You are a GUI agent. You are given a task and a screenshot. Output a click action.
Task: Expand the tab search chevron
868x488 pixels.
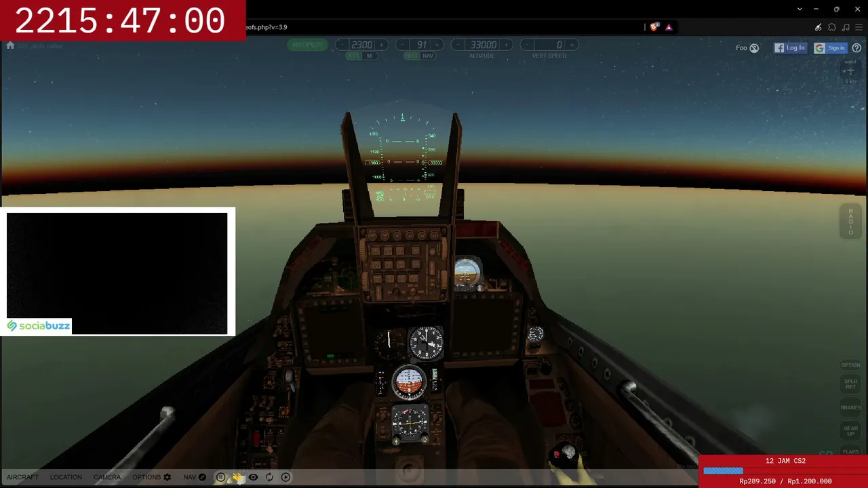(x=800, y=9)
